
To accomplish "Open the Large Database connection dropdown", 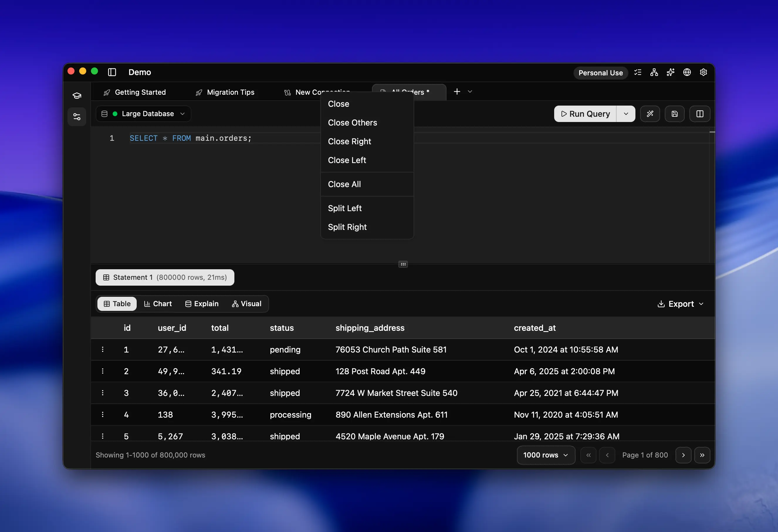I will (143, 114).
